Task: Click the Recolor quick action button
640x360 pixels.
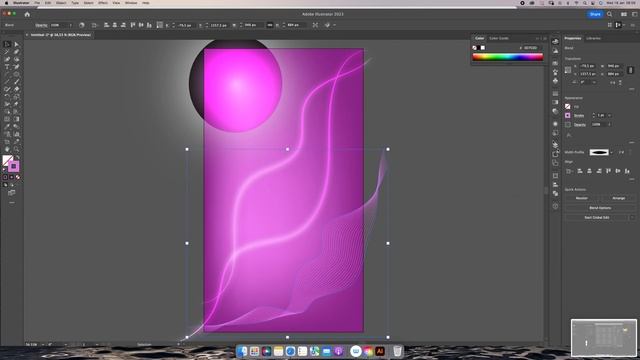Action: point(582,198)
